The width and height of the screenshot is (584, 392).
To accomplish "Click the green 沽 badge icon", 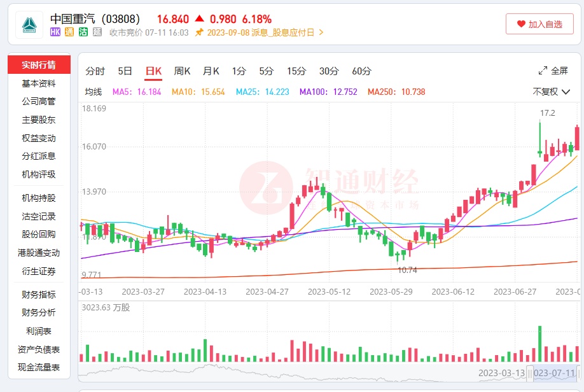I will click(x=83, y=32).
